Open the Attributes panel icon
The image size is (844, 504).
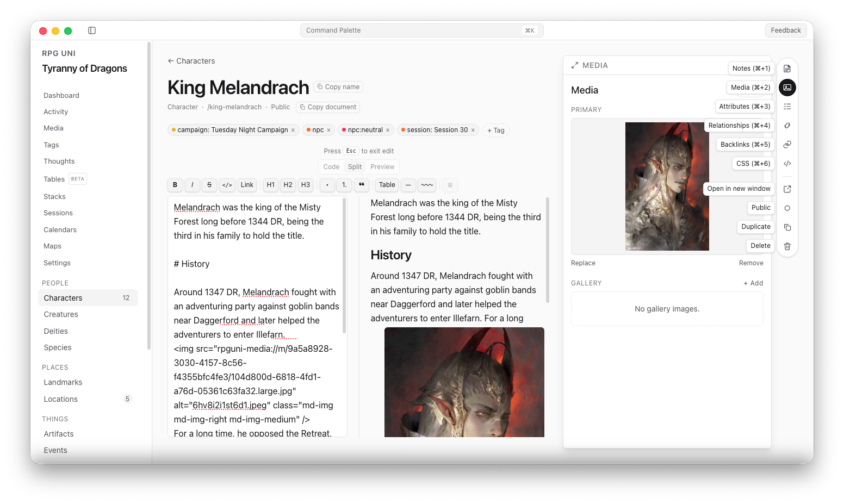787,107
